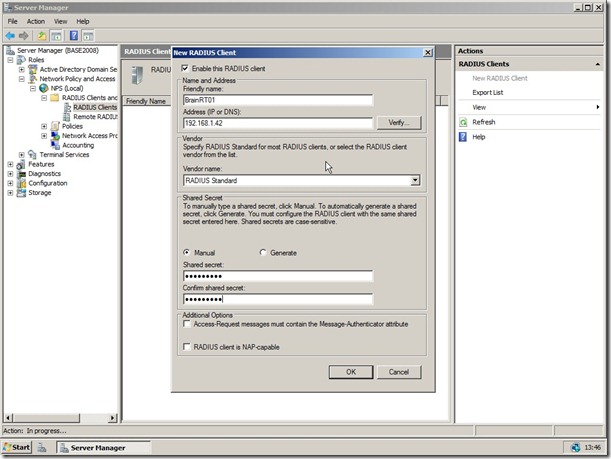This screenshot has height=459, width=611.
Task: Expand the Features tree node
Action: [x=11, y=164]
